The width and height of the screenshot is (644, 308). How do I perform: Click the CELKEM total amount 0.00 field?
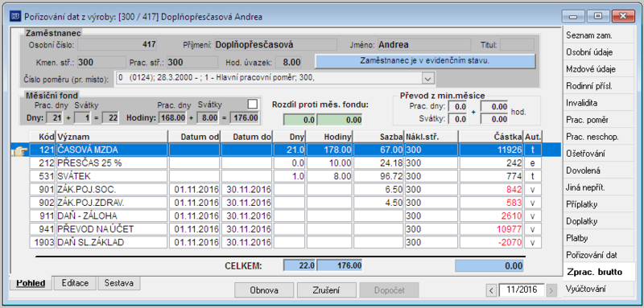(489, 265)
